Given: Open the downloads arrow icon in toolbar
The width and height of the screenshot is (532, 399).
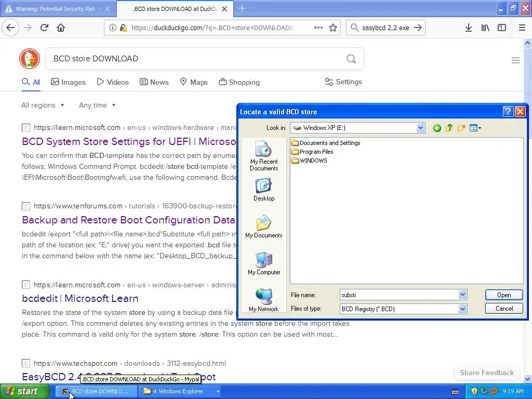Looking at the screenshot, I should (469, 28).
